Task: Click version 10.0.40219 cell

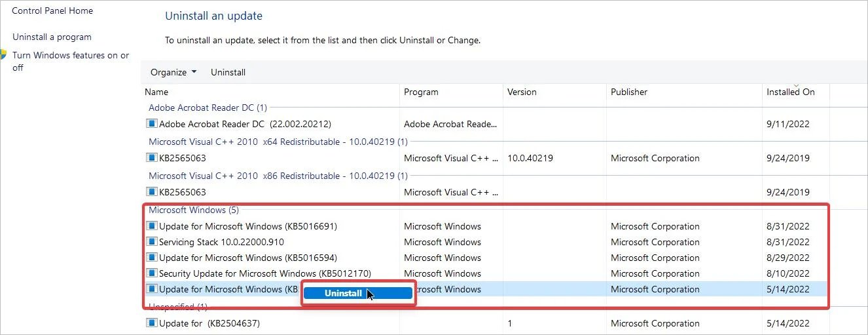Action: 530,158
